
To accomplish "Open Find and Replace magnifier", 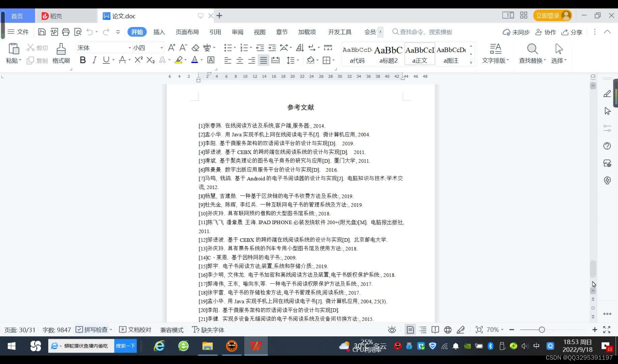I will coord(532,49).
